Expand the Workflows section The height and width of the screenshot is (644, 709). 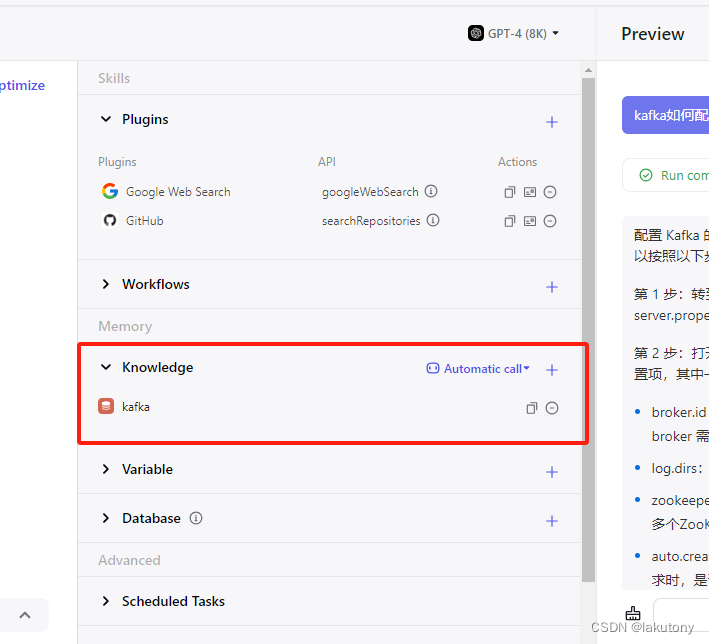click(106, 284)
